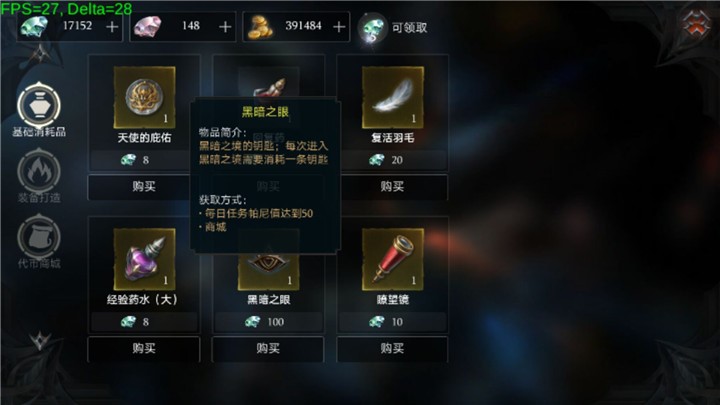The height and width of the screenshot is (405, 720).
Task: Click the down arrow below the category list
Action: [40, 341]
